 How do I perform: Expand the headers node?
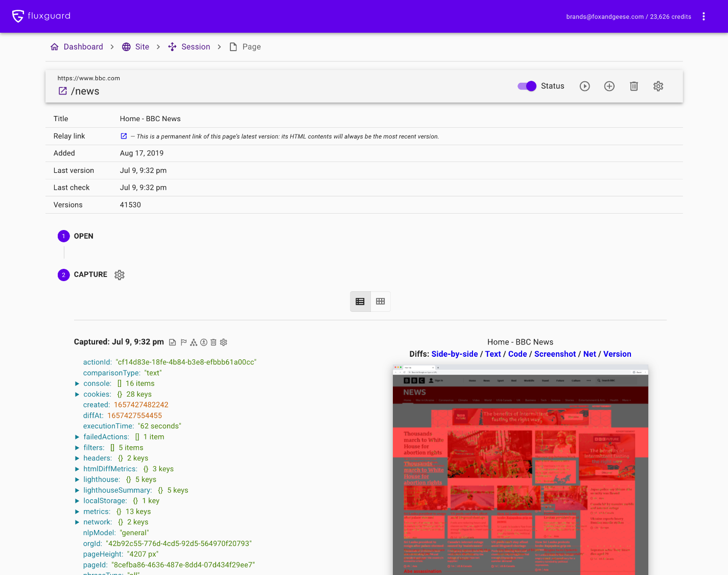pos(77,458)
